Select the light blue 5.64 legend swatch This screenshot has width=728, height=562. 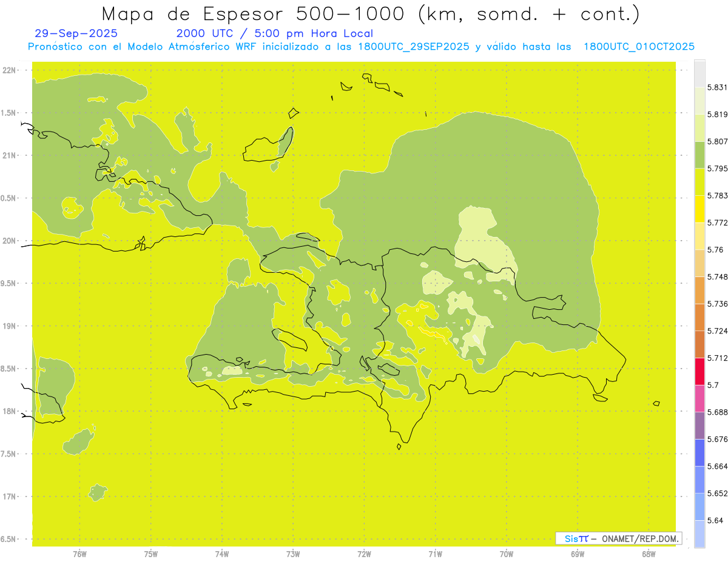(699, 507)
